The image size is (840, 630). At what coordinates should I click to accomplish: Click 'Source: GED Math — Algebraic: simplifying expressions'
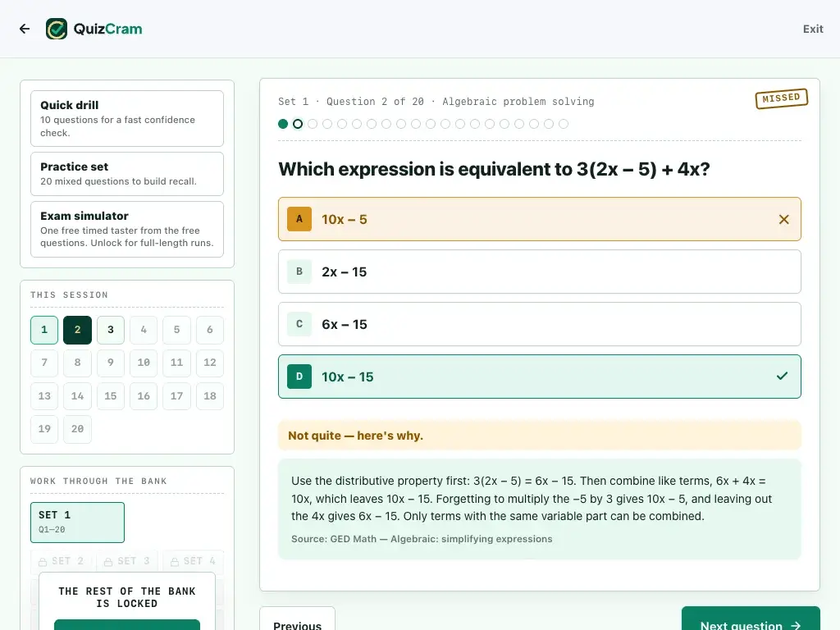point(422,539)
